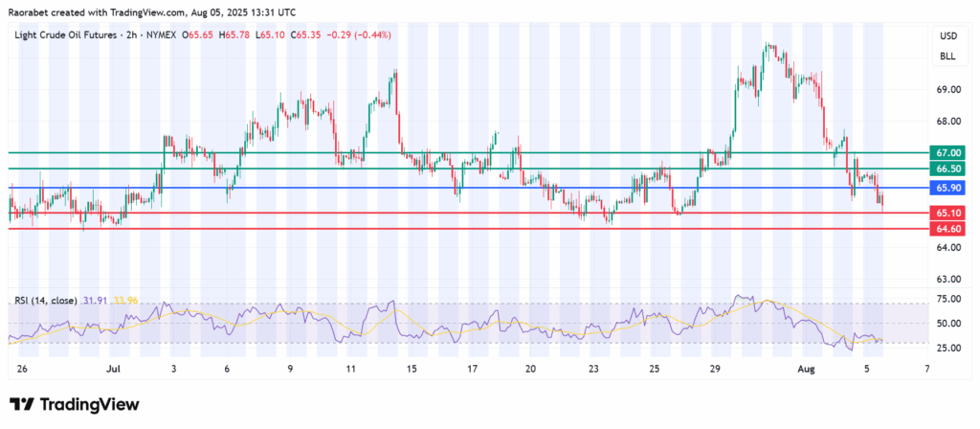This screenshot has width=980, height=429.
Task: Click the 75.00 RSI scale label
Action: point(947,299)
